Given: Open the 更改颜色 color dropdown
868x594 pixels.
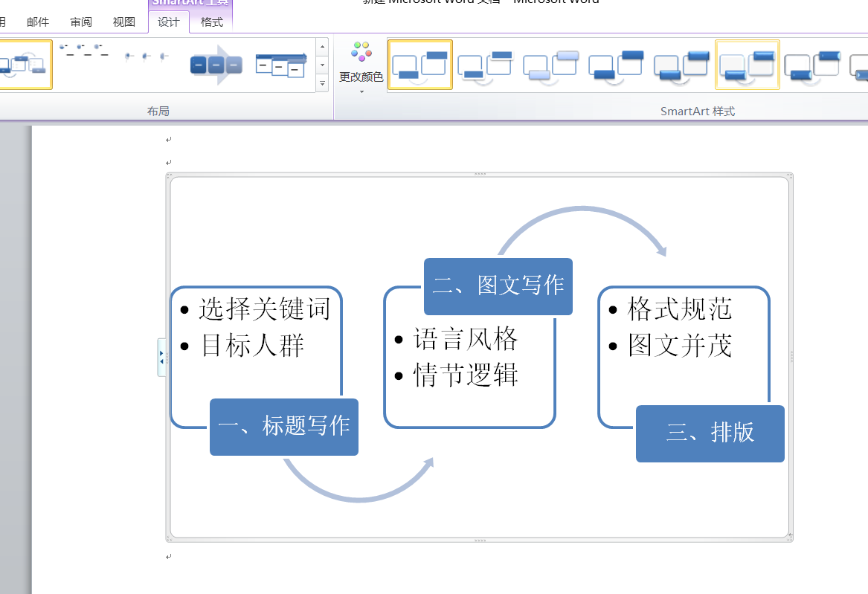Looking at the screenshot, I should click(361, 68).
